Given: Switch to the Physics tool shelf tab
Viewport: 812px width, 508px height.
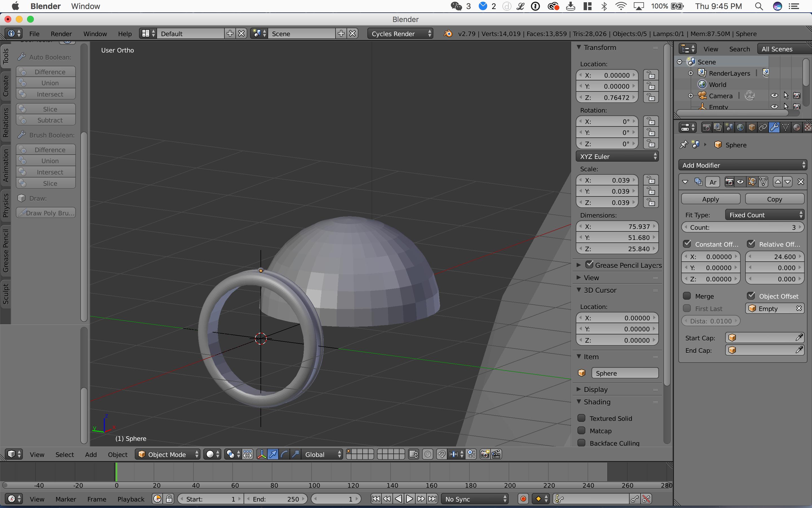Looking at the screenshot, I should (6, 206).
